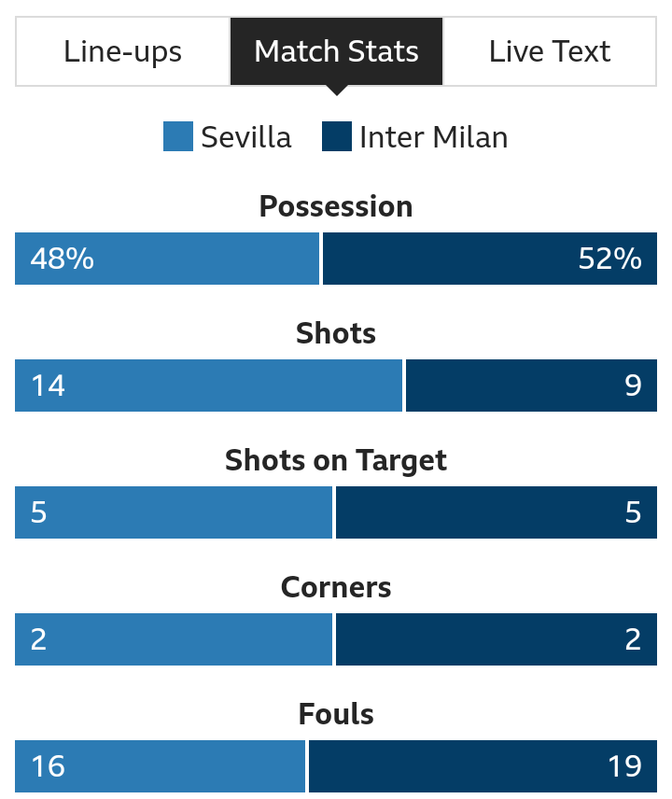Click Sevilla's 14 shots bar
Image resolution: width=672 pixels, height=799 pixels.
point(208,385)
